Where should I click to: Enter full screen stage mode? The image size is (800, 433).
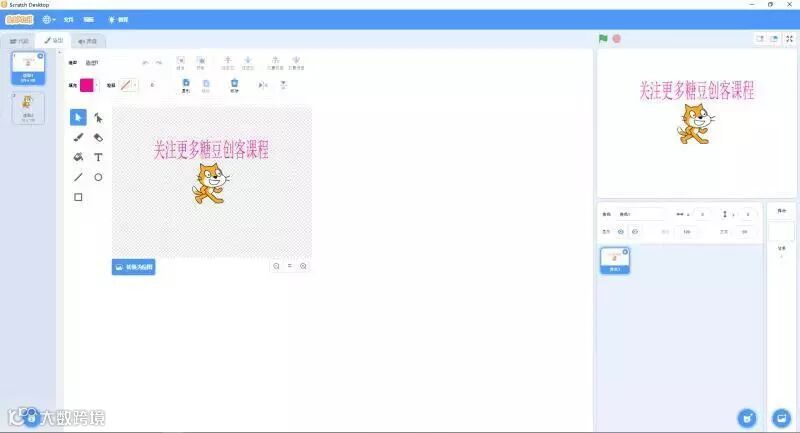point(789,39)
